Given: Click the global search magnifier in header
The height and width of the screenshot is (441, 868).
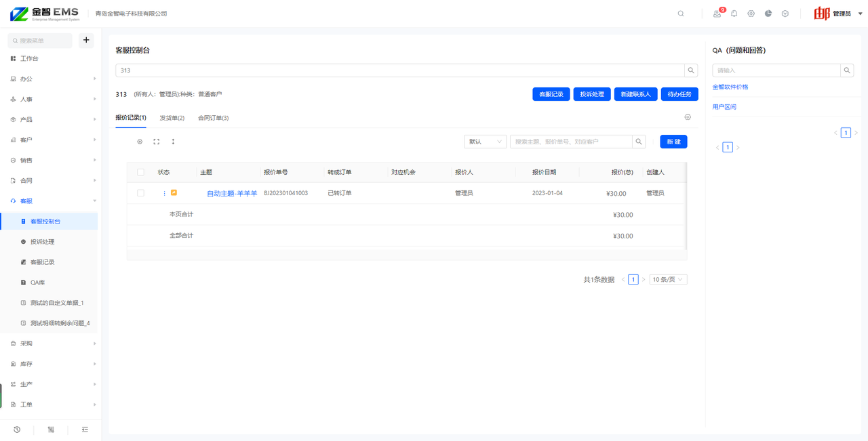Looking at the screenshot, I should click(681, 14).
